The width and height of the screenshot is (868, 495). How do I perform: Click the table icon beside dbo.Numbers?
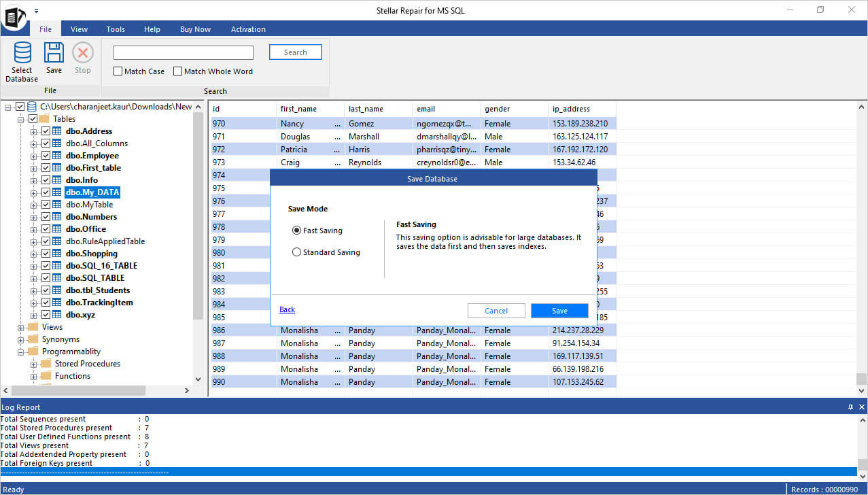57,217
